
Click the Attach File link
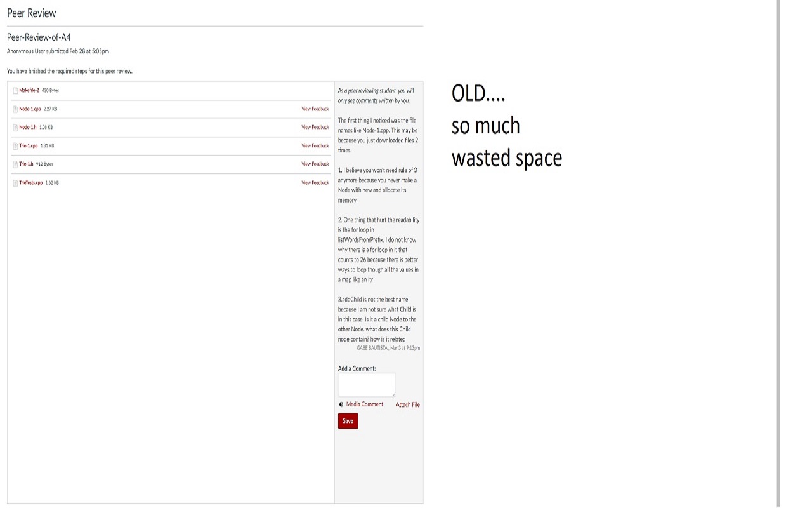pos(408,404)
